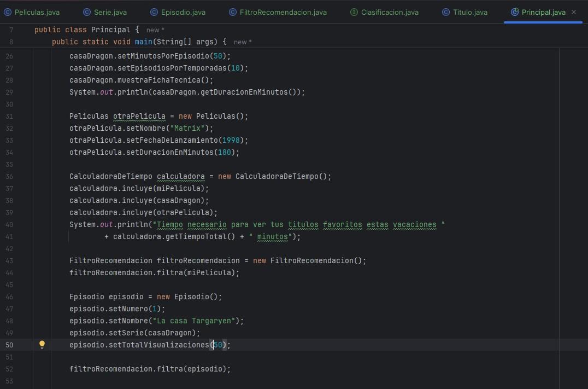Screen dimensions: 588x389
Task: Click filtra(miPelicula) on line 44
Action: 198,272
